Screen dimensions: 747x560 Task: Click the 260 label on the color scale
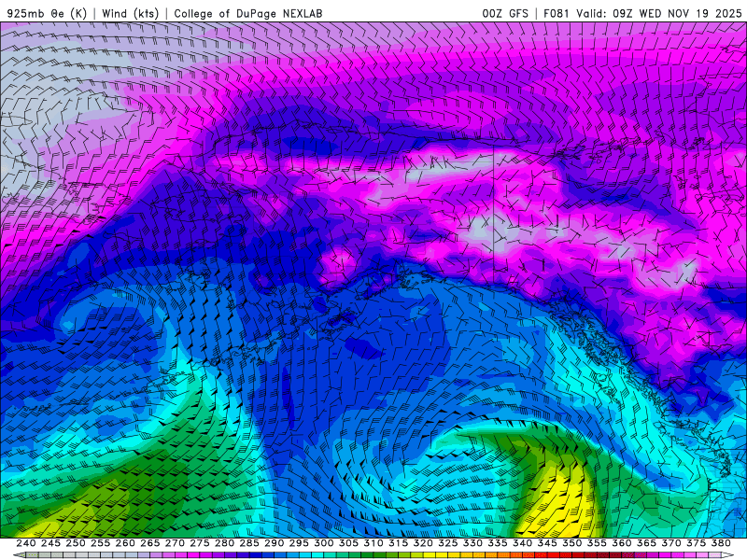pyautogui.click(x=125, y=543)
